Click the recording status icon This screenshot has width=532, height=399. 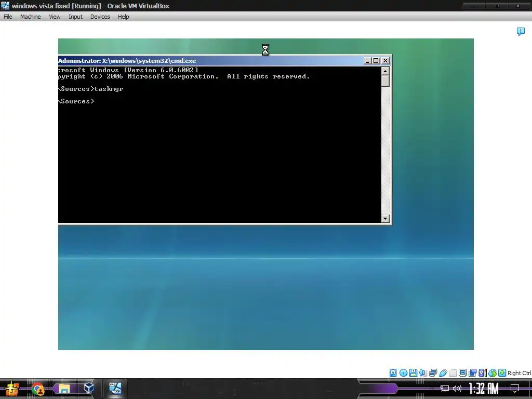coord(472,373)
